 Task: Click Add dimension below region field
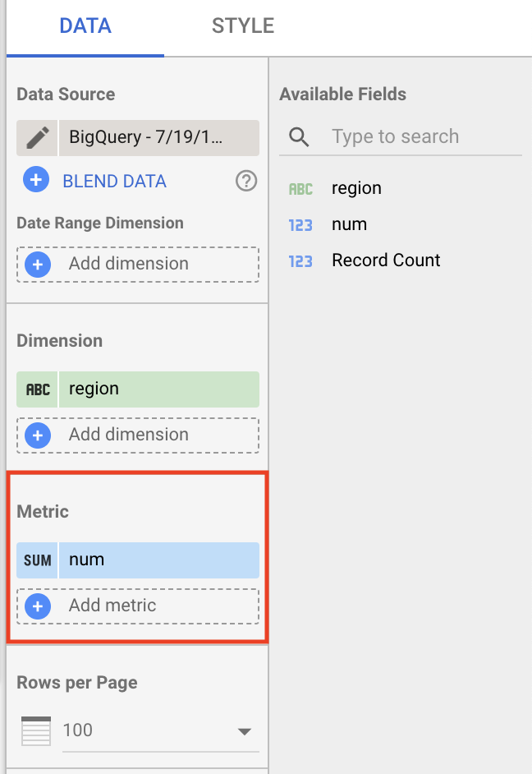(x=129, y=435)
